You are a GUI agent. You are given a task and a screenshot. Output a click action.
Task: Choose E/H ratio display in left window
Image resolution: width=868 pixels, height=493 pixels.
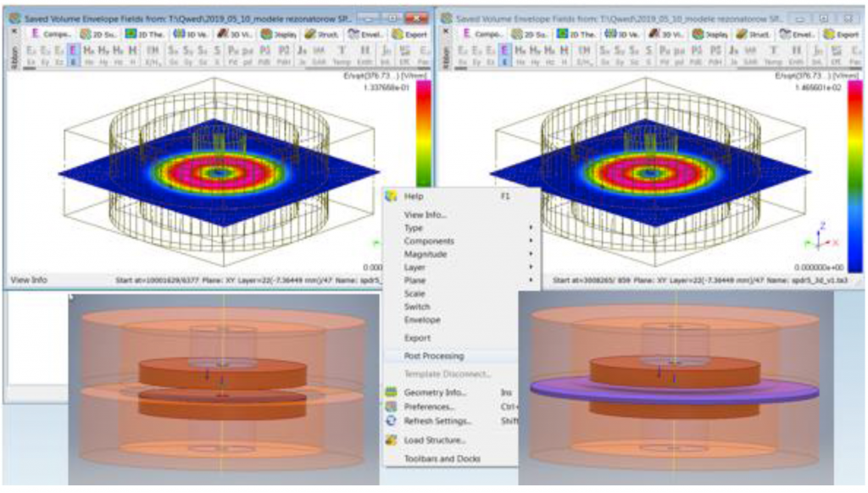tap(153, 55)
